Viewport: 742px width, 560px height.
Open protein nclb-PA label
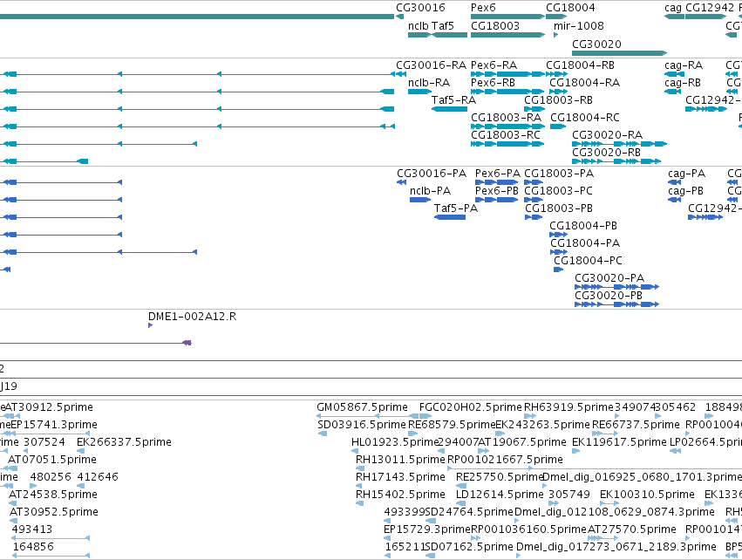click(x=430, y=190)
